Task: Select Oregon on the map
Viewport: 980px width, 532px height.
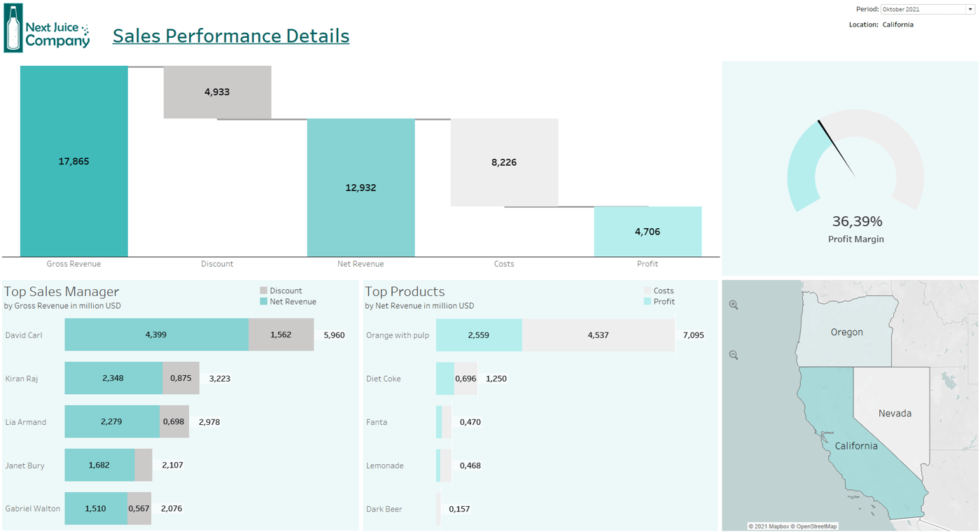Action: [x=847, y=332]
